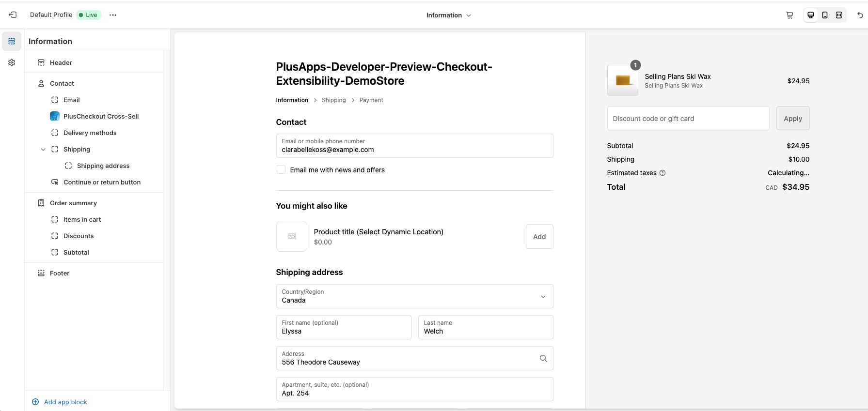This screenshot has width=868, height=411.
Task: Switch to desktop preview view
Action: point(810,15)
